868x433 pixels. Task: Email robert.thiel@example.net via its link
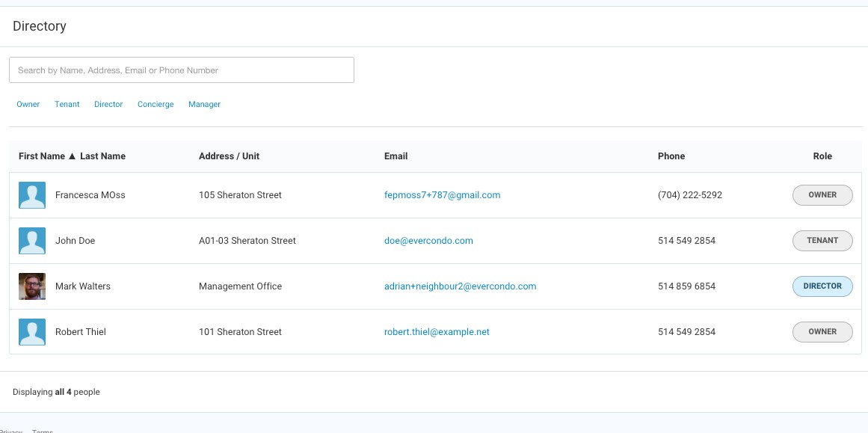click(435, 331)
